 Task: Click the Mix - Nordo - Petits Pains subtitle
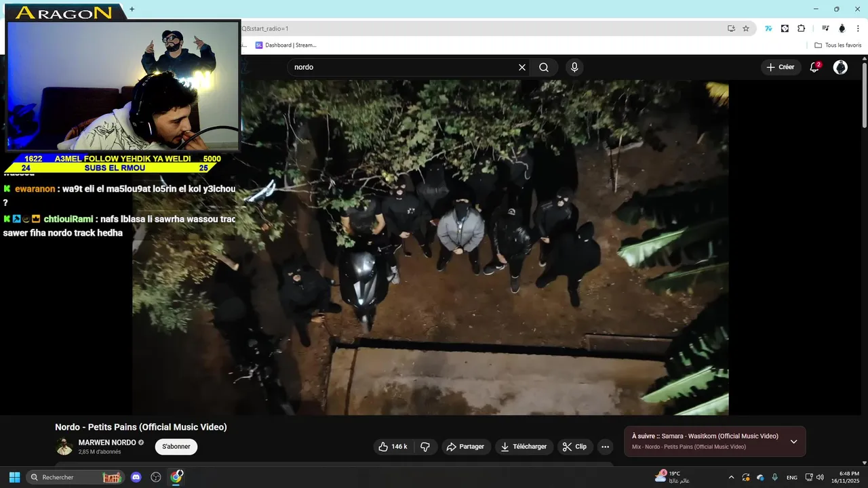(689, 447)
